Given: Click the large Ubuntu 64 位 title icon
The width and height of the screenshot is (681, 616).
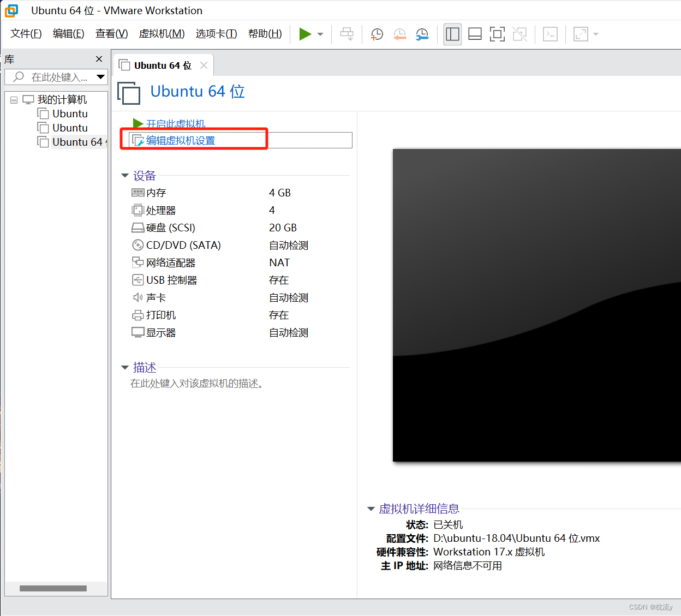Looking at the screenshot, I should click(129, 92).
